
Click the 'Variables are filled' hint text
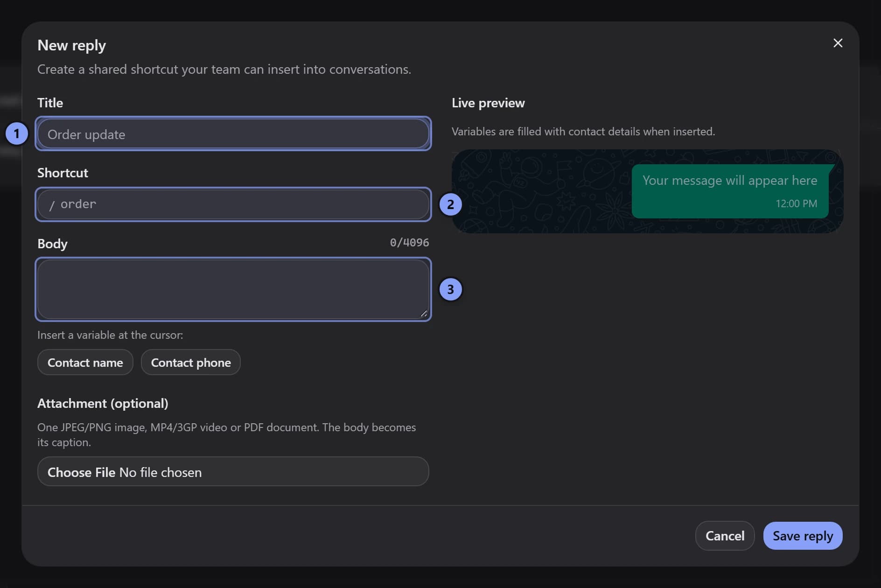point(583,132)
